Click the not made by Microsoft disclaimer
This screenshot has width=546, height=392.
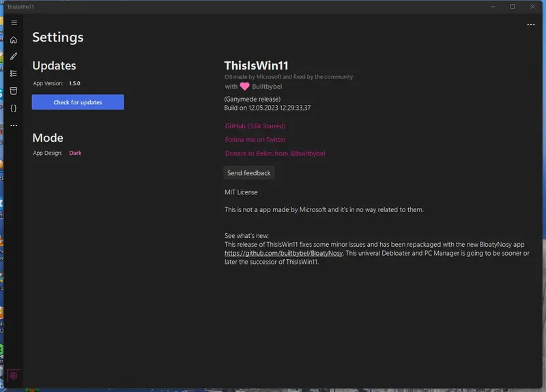tap(324, 209)
